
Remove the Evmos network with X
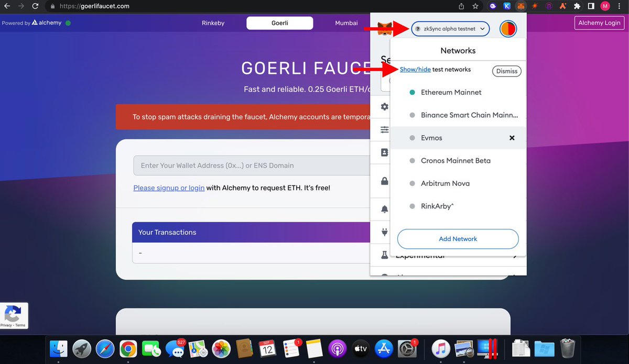[512, 138]
